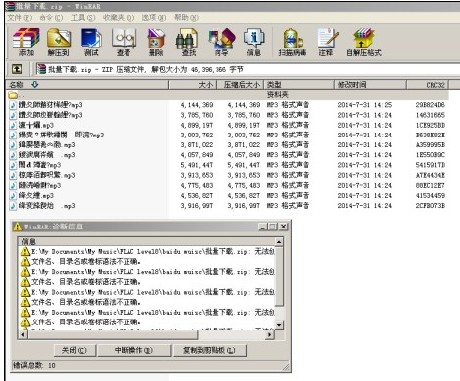Screen dimensions: 460x381
Task: Open the 帮助(H) help menu
Action: [x=186, y=17]
